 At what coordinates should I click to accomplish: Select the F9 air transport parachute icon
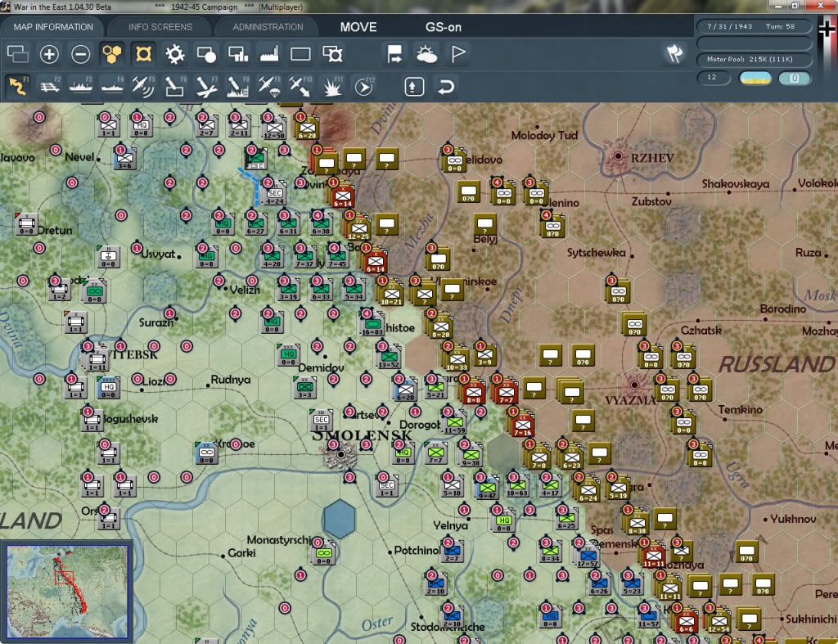(x=269, y=86)
